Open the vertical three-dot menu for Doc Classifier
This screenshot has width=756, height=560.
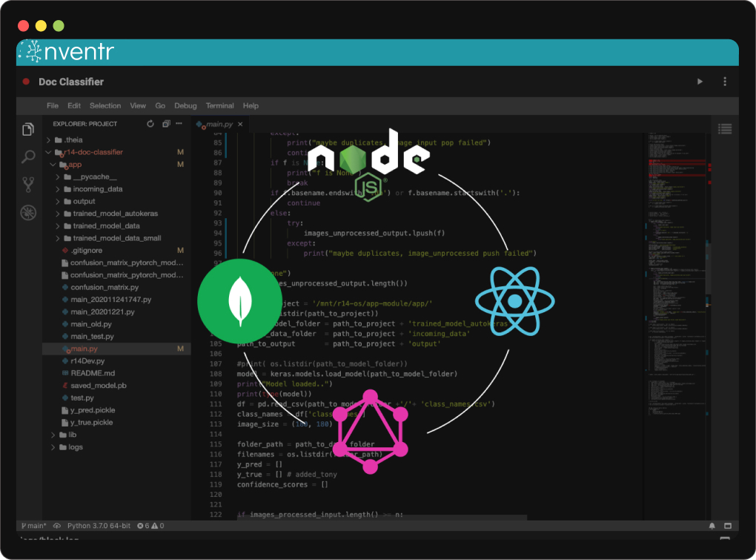725,82
